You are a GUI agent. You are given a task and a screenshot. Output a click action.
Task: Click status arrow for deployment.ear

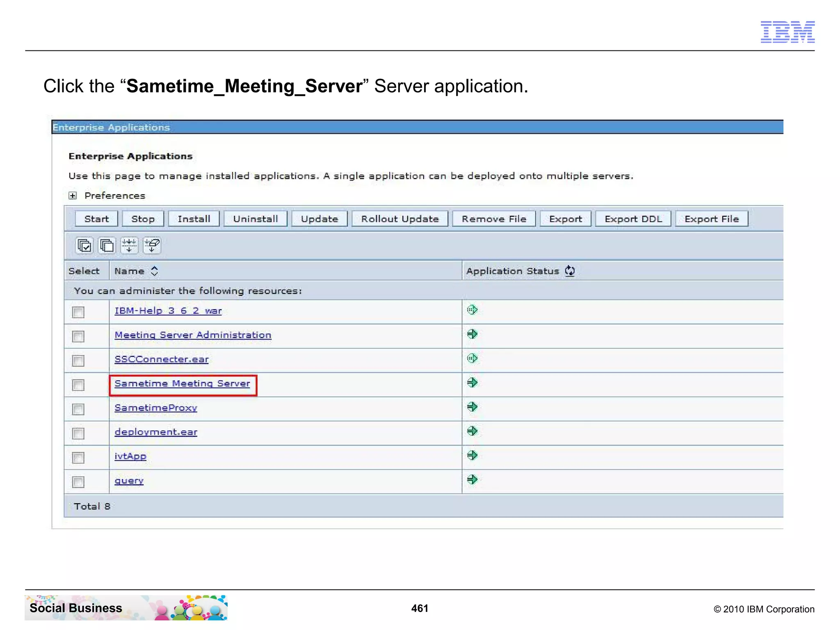point(472,431)
